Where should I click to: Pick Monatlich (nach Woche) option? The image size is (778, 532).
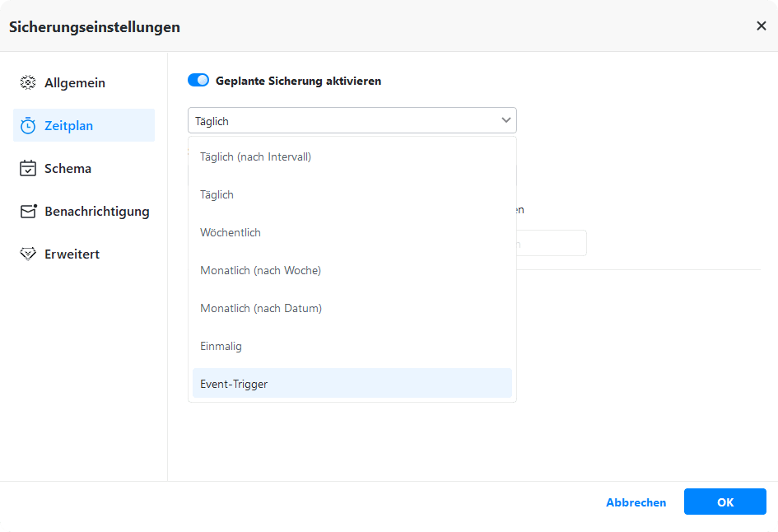point(260,270)
